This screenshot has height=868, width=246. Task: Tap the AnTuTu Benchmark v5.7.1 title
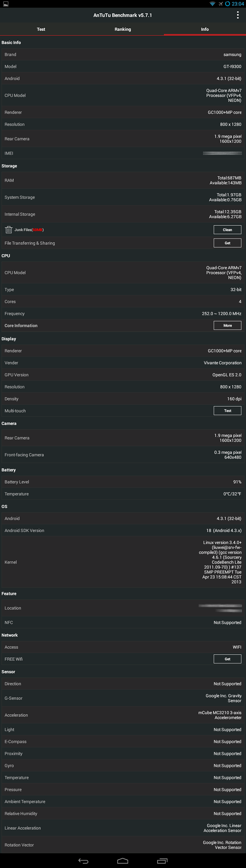[123, 15]
